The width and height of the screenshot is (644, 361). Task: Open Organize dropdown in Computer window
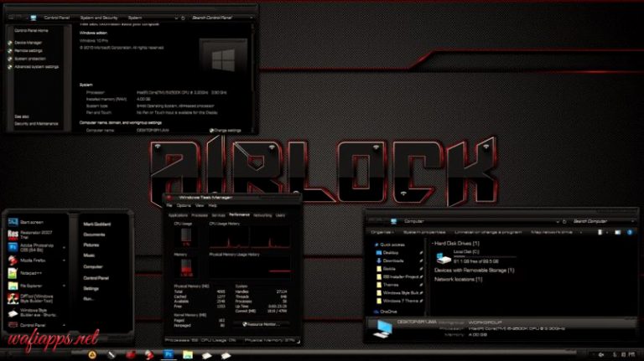coord(382,232)
